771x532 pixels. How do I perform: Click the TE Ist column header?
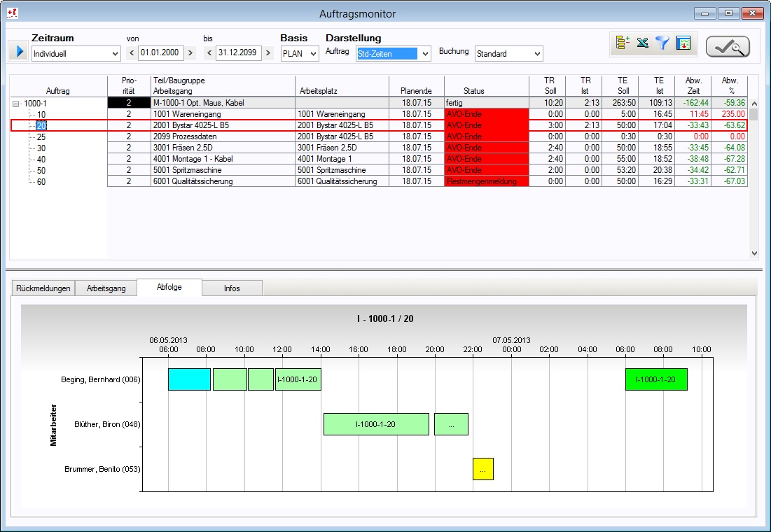point(656,86)
